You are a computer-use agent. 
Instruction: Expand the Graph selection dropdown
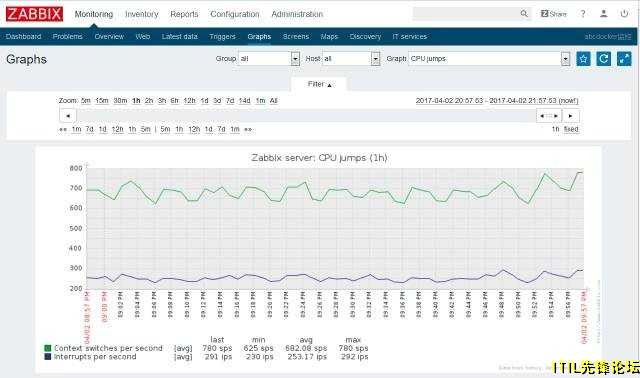tap(489, 59)
